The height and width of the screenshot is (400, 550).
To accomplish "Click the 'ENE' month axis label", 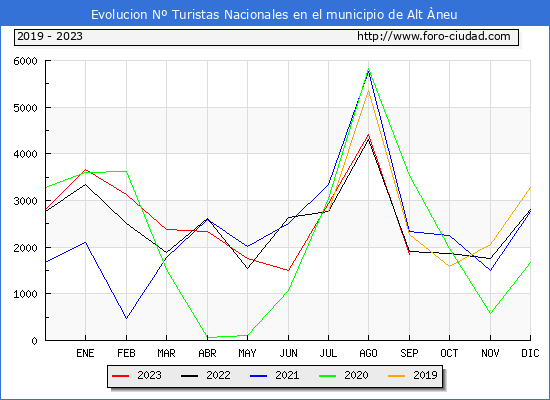I will [x=85, y=353].
